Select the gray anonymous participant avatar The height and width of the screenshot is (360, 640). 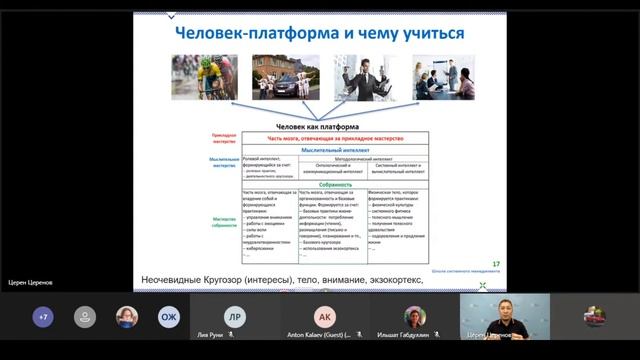click(85, 317)
